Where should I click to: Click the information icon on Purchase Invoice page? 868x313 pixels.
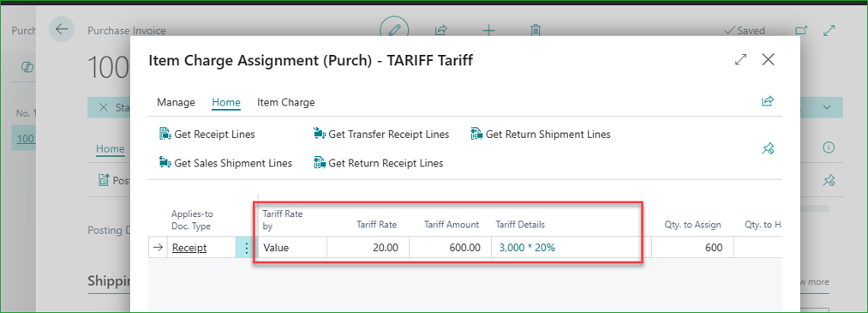(x=829, y=147)
